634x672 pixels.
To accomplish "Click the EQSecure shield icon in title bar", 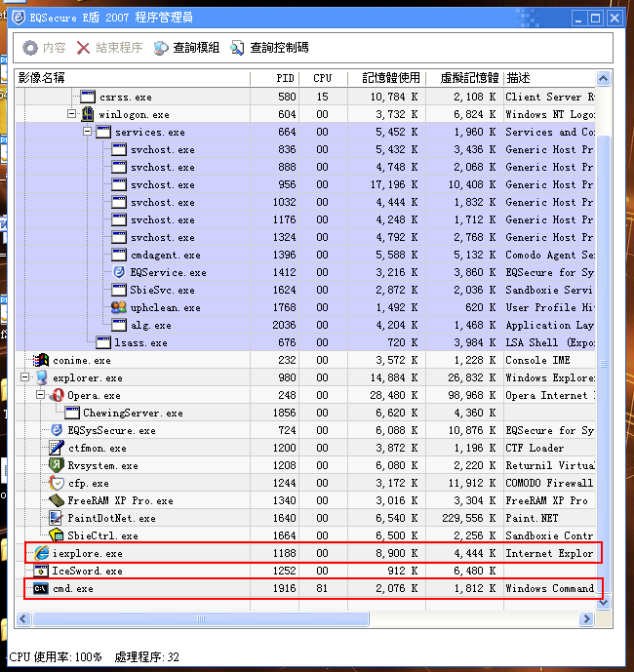I will 19,18.
